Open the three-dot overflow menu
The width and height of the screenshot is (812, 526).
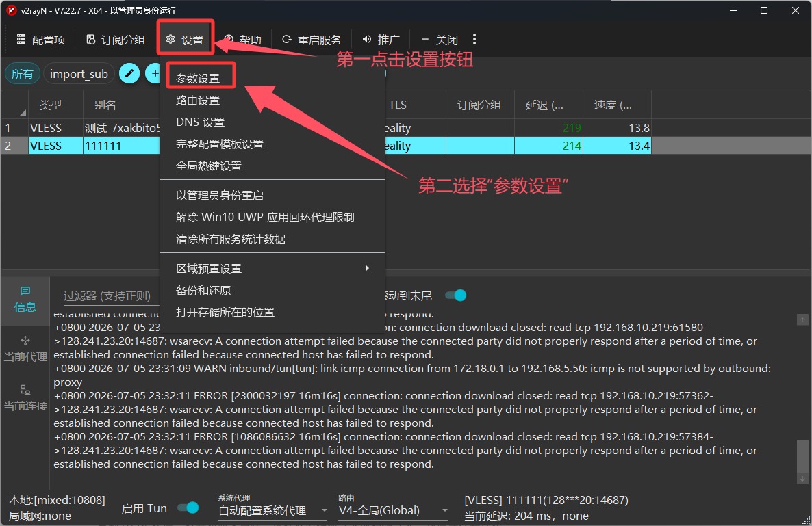pyautogui.click(x=474, y=39)
